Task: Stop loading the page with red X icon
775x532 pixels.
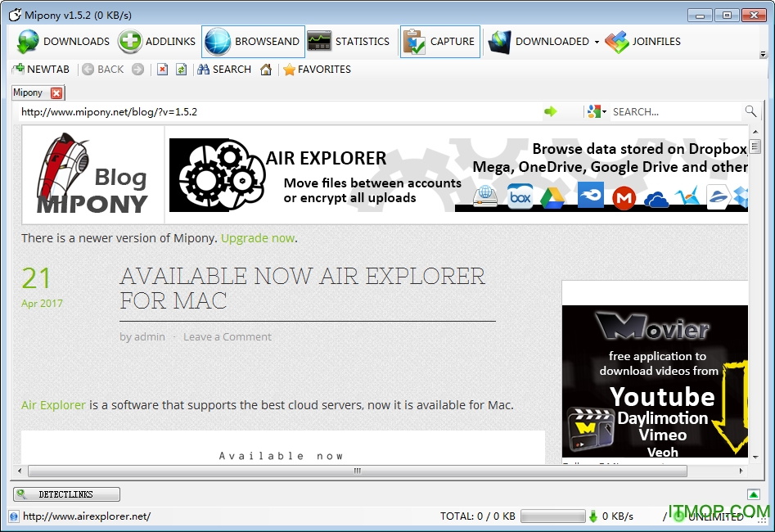Action: (x=162, y=70)
